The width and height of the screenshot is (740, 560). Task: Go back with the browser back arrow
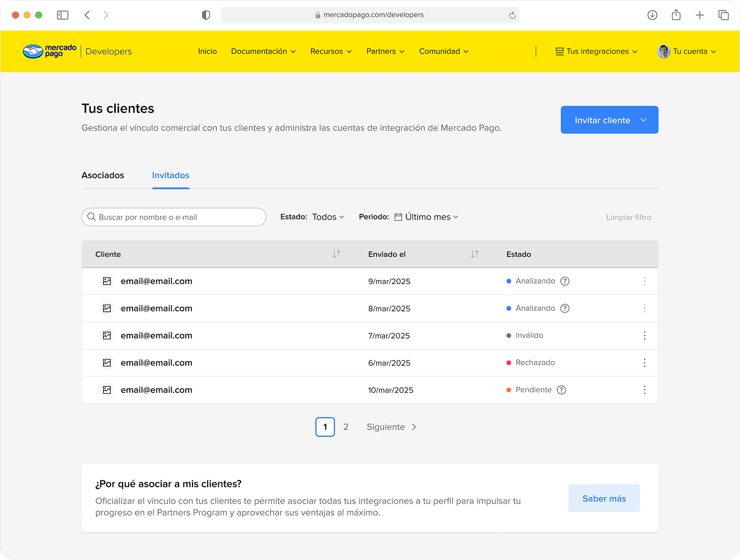pos(87,15)
